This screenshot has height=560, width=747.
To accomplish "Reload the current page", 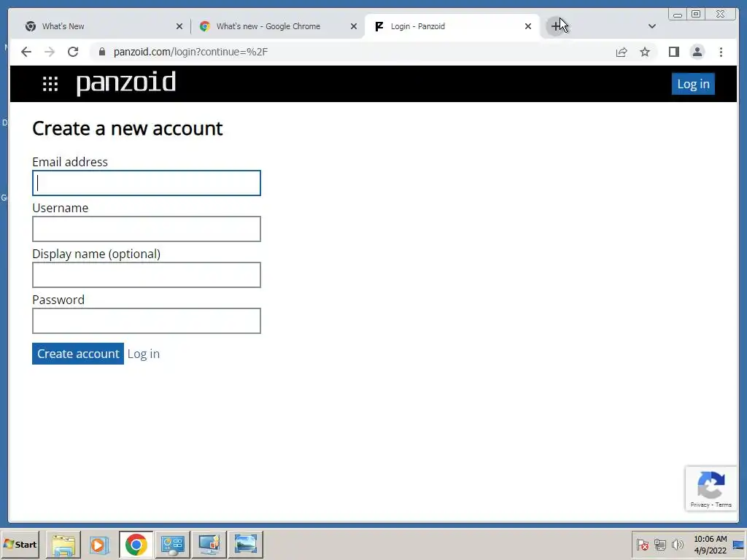I will tap(73, 52).
